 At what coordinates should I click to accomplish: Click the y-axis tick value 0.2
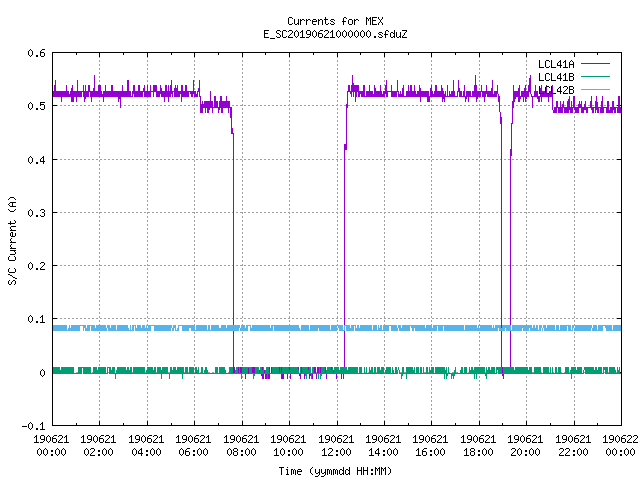tap(36, 266)
